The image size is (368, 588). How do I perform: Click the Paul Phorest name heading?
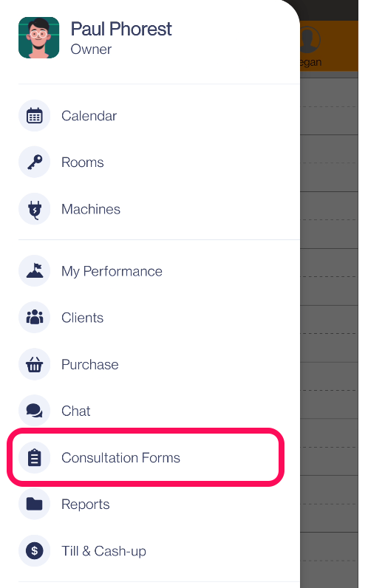point(121,29)
